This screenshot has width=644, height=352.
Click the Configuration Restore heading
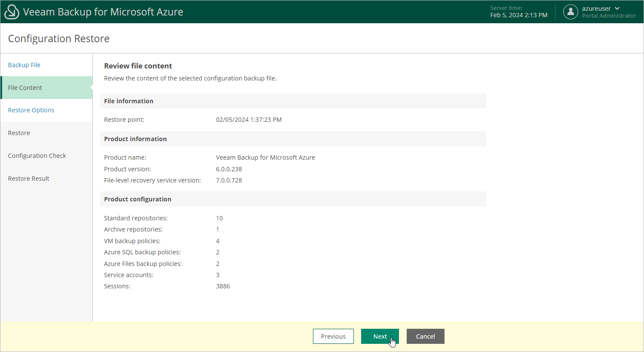[59, 39]
